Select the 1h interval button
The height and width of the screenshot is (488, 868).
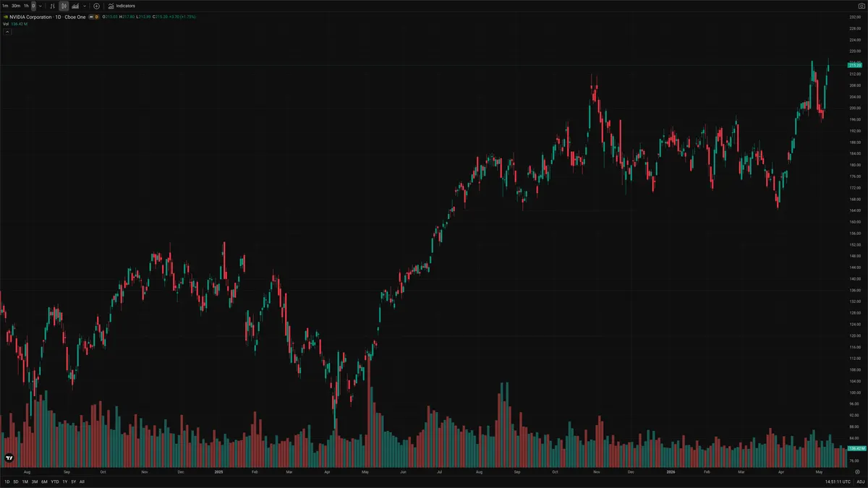(x=26, y=6)
